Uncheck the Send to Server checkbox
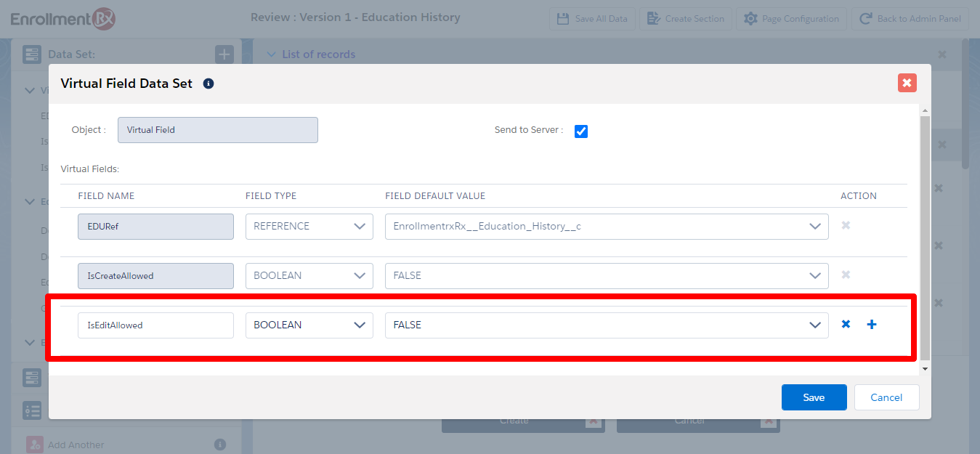This screenshot has width=980, height=454. tap(581, 131)
